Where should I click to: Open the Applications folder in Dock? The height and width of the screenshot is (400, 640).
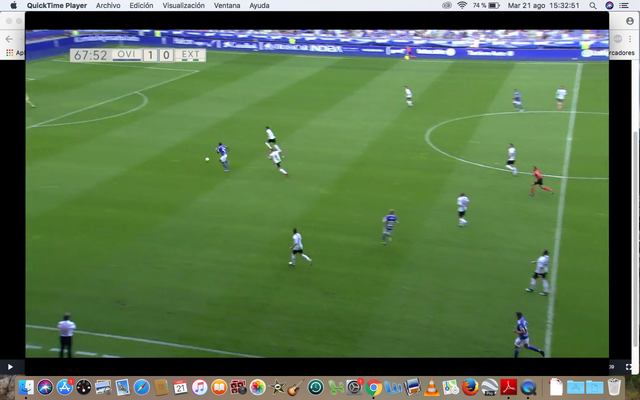point(576,387)
